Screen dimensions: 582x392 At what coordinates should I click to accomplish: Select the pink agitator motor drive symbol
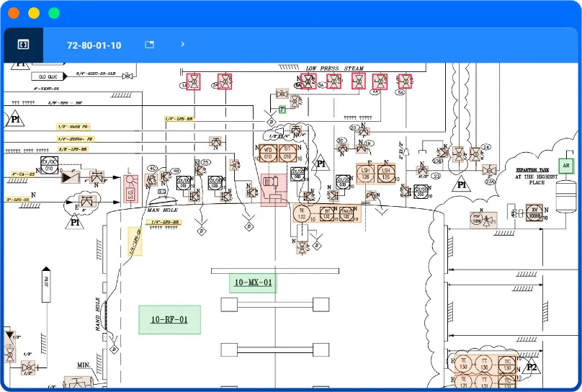click(274, 190)
